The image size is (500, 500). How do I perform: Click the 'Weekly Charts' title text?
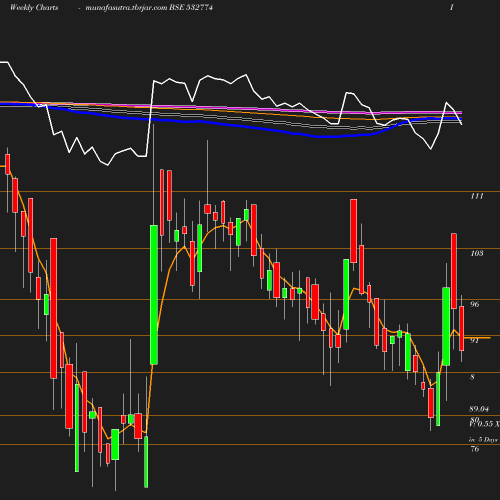tap(34, 7)
